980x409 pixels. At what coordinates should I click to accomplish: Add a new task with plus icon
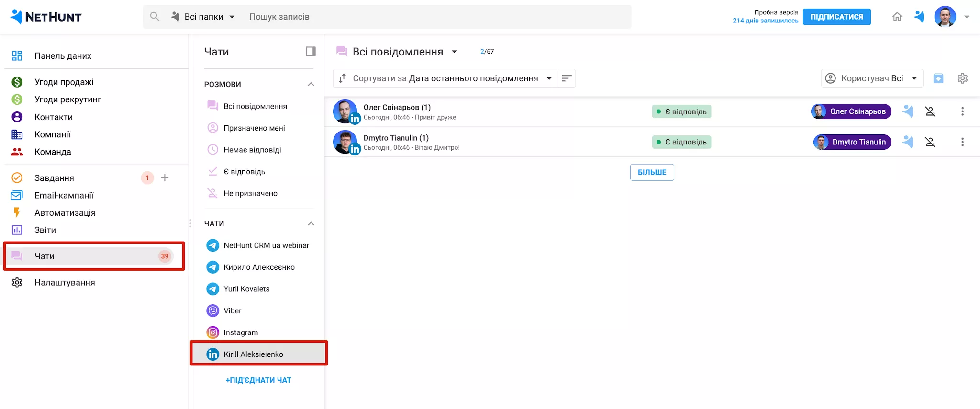click(165, 178)
